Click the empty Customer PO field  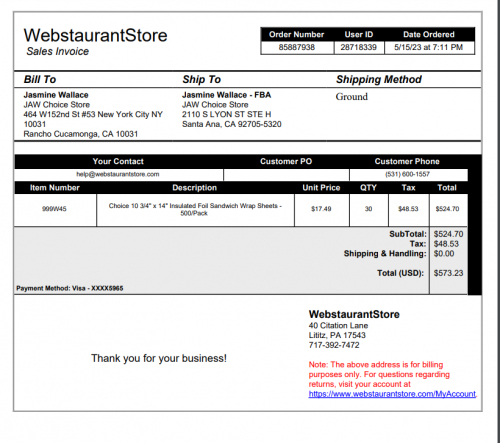coord(286,175)
